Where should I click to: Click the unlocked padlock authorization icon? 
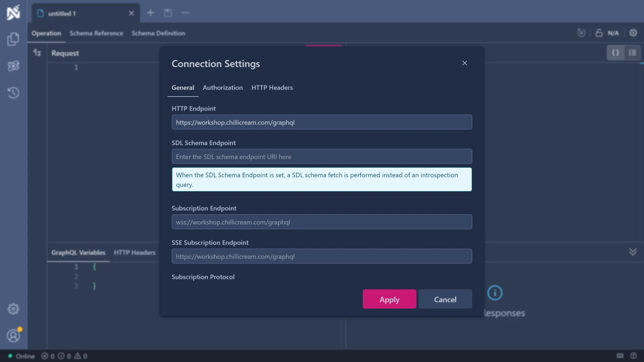tap(599, 33)
